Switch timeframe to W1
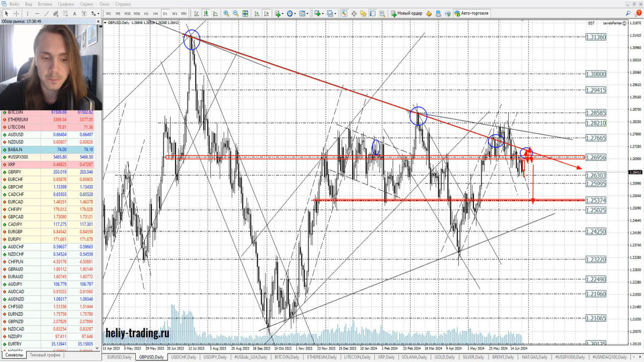 [174, 13]
